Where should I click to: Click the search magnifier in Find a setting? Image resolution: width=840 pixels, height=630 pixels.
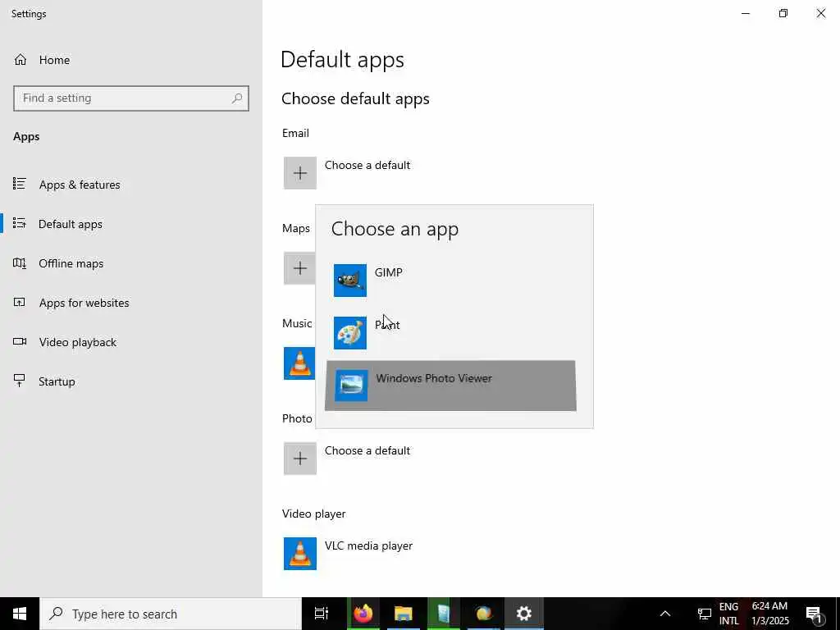point(237,98)
